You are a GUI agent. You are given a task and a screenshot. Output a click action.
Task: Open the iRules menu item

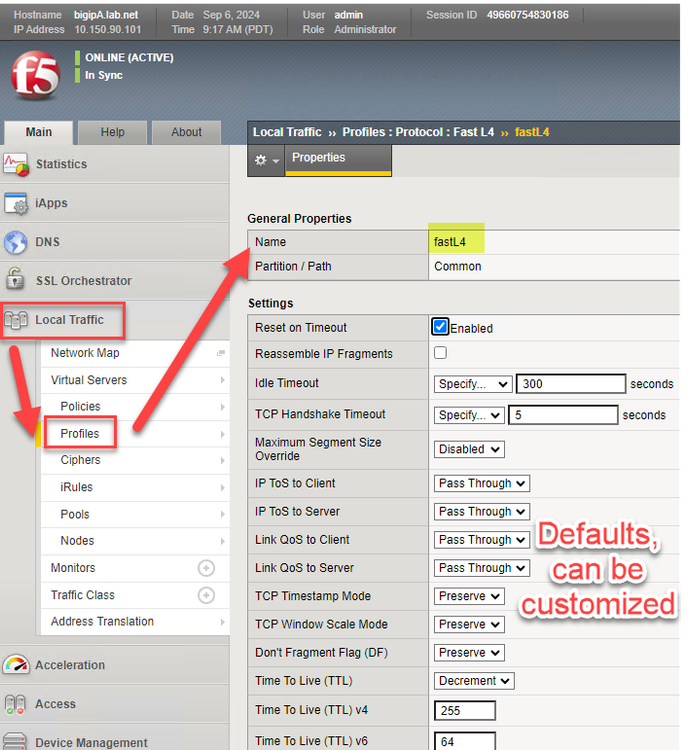[x=77, y=487]
